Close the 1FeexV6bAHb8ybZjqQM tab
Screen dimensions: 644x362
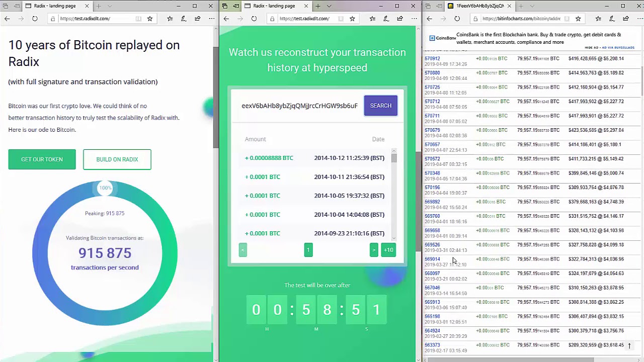coord(509,6)
